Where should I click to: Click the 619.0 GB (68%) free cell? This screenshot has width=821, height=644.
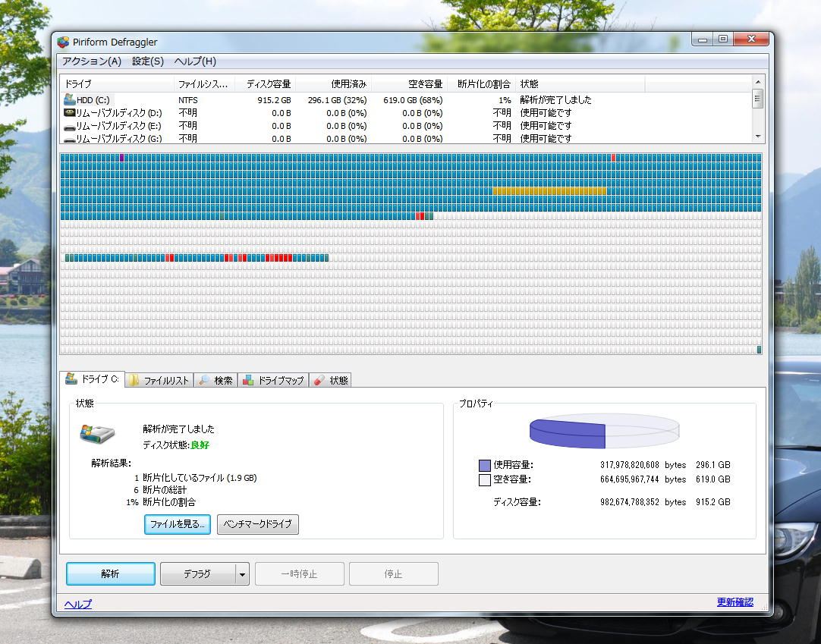coord(413,100)
